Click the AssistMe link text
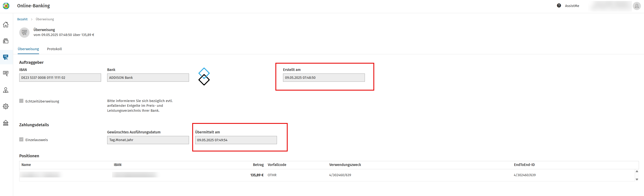Image resolution: width=644 pixels, height=196 pixels. click(x=572, y=6)
